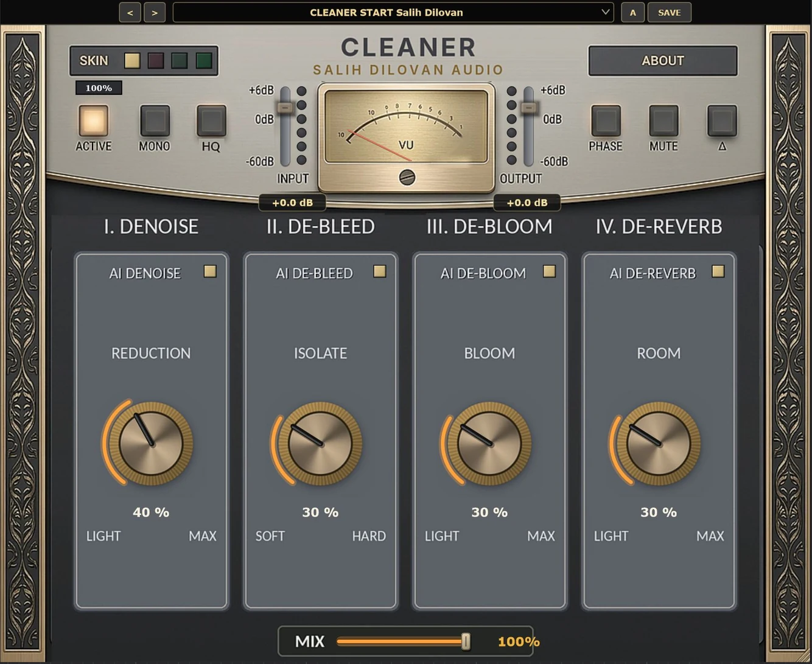Toggle the AI DE-BLEED checkbox
This screenshot has width=812, height=664.
[380, 271]
